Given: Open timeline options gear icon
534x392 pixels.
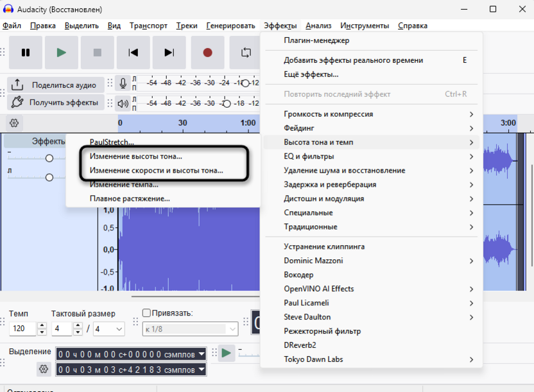Looking at the screenshot, I should [14, 123].
